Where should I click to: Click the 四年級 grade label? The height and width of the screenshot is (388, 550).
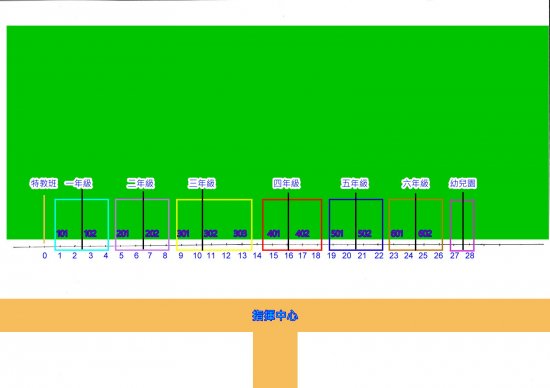[287, 183]
